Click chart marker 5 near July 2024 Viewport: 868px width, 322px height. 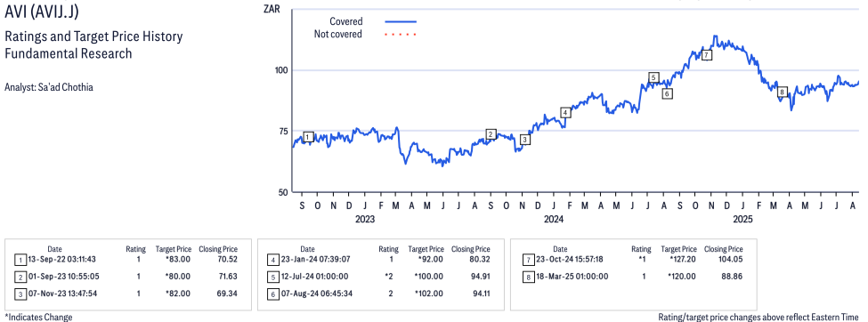(x=653, y=77)
